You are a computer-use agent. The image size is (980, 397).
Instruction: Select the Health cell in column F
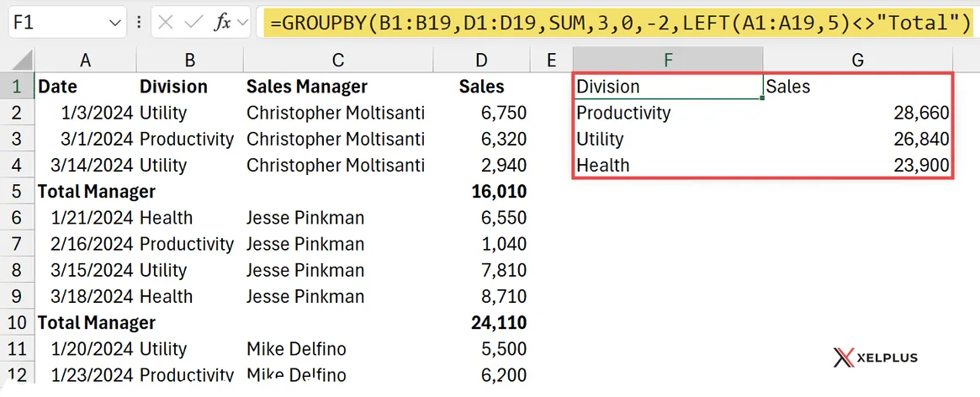click(x=667, y=166)
